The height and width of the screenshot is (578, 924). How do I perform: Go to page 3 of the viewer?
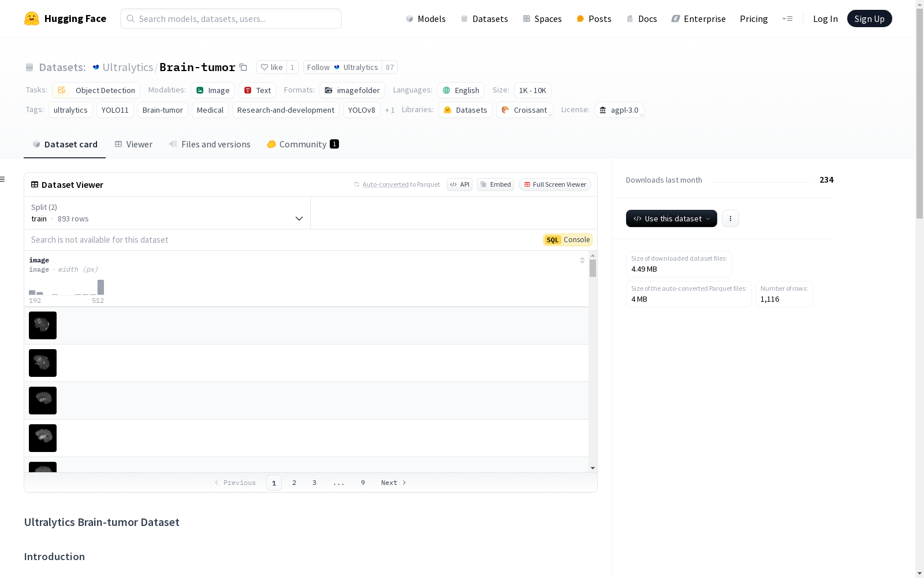point(315,483)
